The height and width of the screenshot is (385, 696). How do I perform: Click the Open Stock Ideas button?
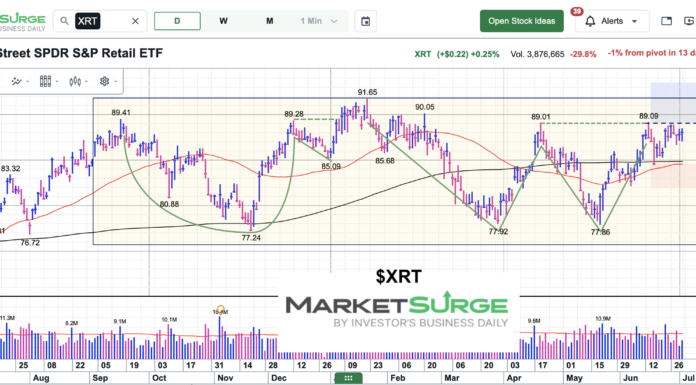click(522, 21)
